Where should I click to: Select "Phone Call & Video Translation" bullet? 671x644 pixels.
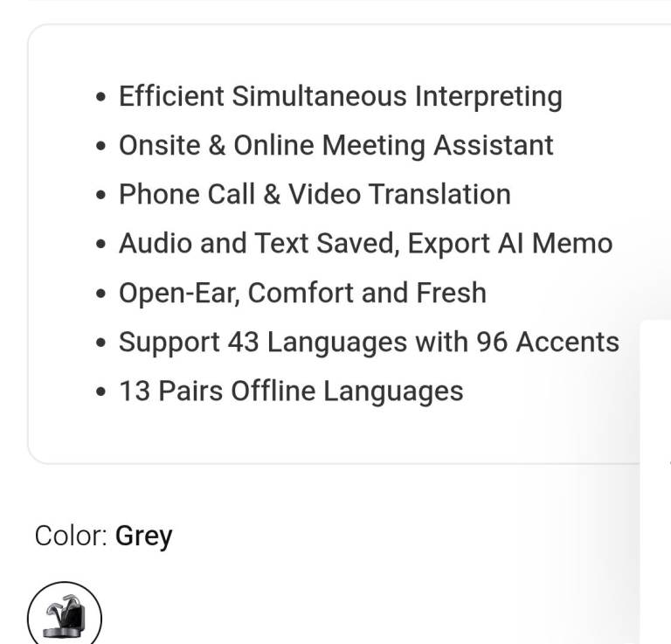(315, 194)
